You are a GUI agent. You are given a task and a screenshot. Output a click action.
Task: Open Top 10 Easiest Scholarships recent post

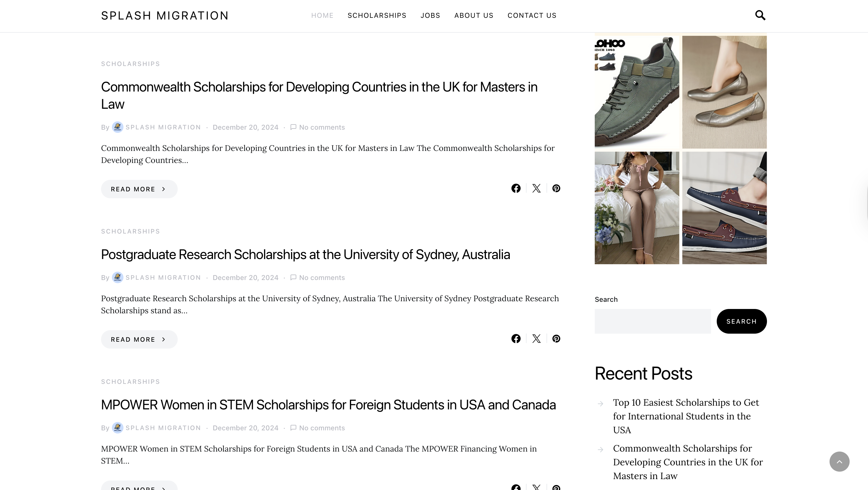(x=686, y=416)
